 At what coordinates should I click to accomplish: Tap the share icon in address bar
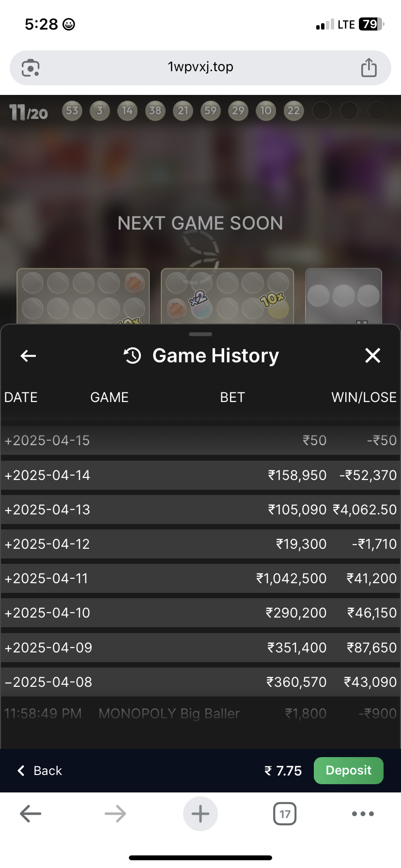tap(369, 68)
